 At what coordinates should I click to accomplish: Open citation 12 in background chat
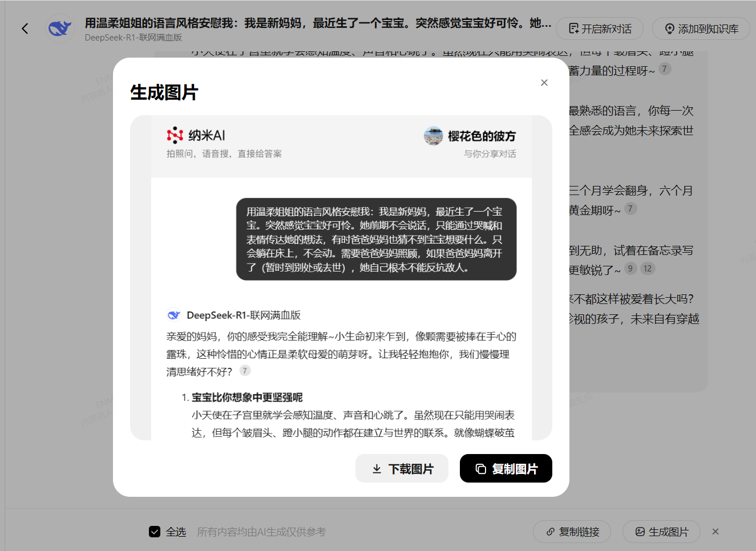647,269
